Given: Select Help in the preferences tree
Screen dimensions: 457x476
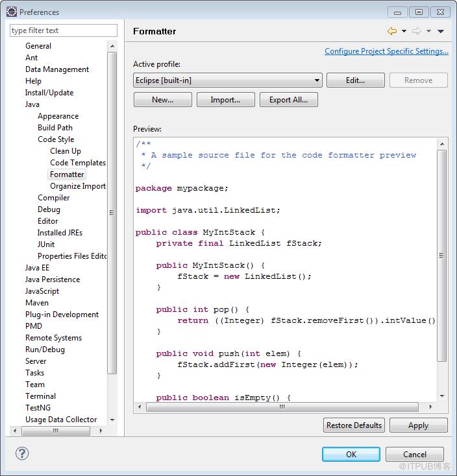Looking at the screenshot, I should click(33, 81).
